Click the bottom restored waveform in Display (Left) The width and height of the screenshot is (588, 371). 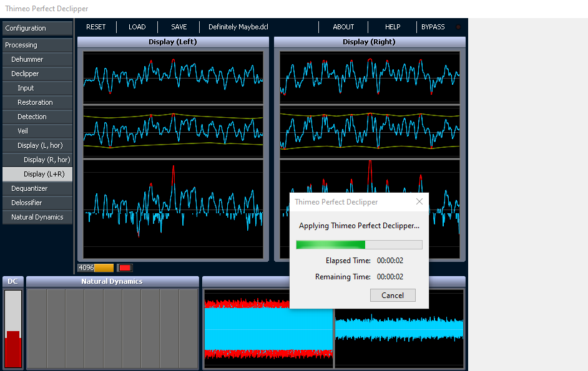pos(173,209)
